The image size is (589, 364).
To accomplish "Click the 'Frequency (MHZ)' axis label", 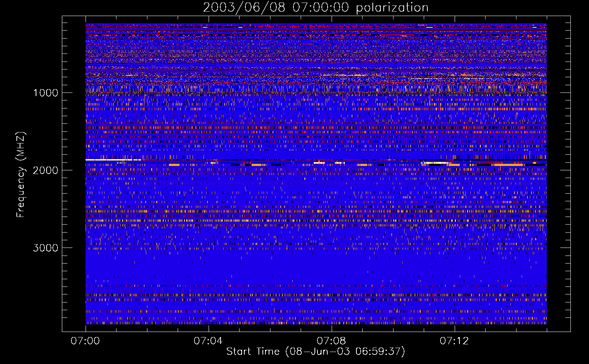I will point(21,175).
